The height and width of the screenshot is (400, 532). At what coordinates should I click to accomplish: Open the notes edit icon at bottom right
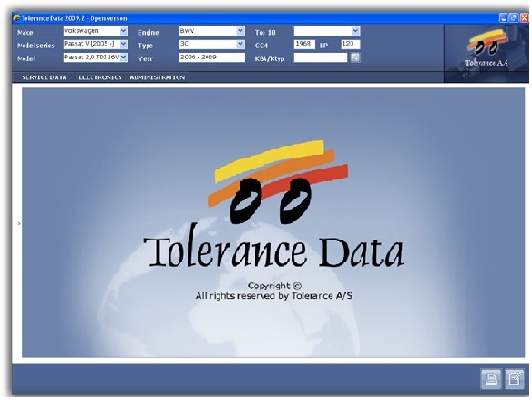[515, 378]
